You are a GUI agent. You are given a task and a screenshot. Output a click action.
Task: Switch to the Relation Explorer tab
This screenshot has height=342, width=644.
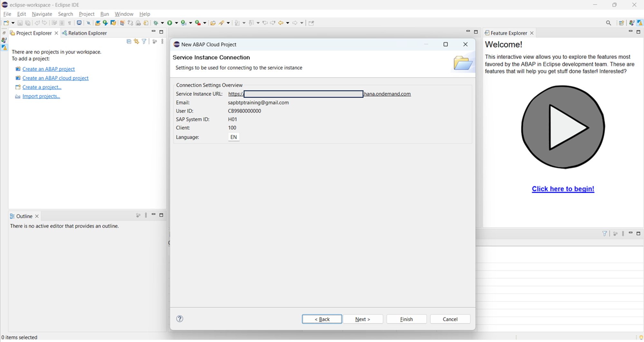84,33
